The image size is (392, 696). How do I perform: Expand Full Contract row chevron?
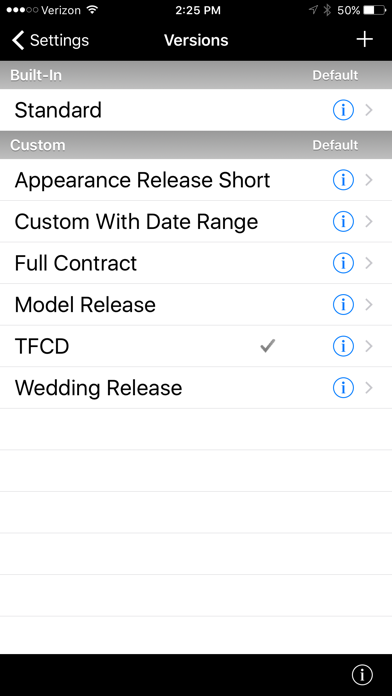point(368,263)
